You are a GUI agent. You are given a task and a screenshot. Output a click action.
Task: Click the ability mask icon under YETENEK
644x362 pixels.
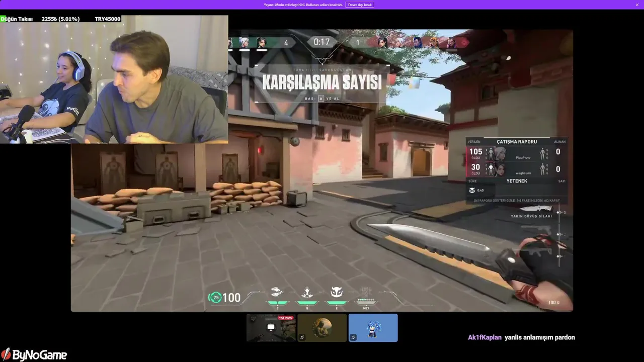coord(472,190)
